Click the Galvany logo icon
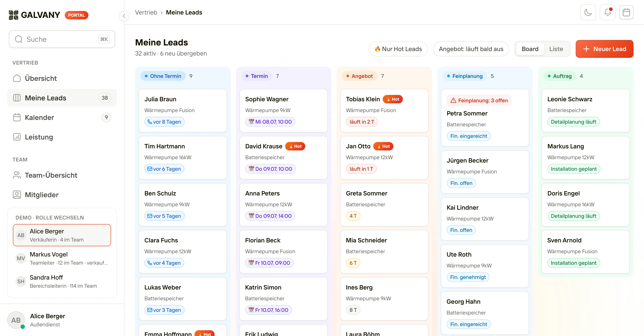This screenshot has height=336, width=644. click(x=13, y=15)
